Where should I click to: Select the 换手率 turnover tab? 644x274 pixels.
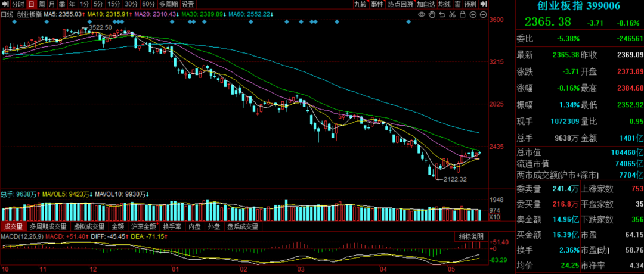point(172,226)
